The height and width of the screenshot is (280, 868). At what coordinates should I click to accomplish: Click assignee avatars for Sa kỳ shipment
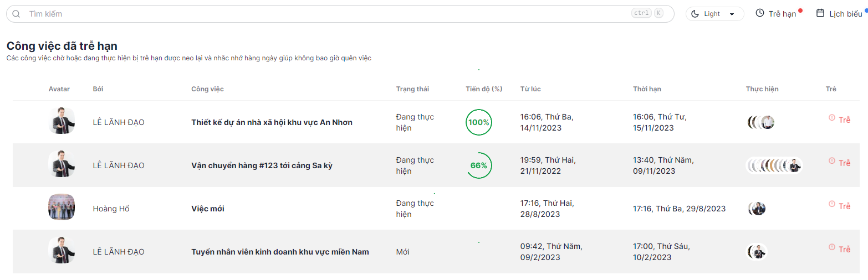774,165
